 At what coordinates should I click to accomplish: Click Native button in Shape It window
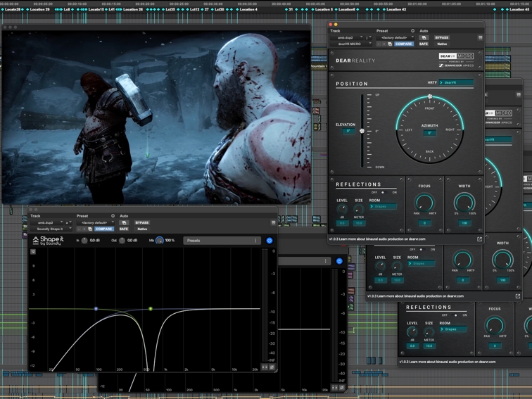pyautogui.click(x=142, y=229)
